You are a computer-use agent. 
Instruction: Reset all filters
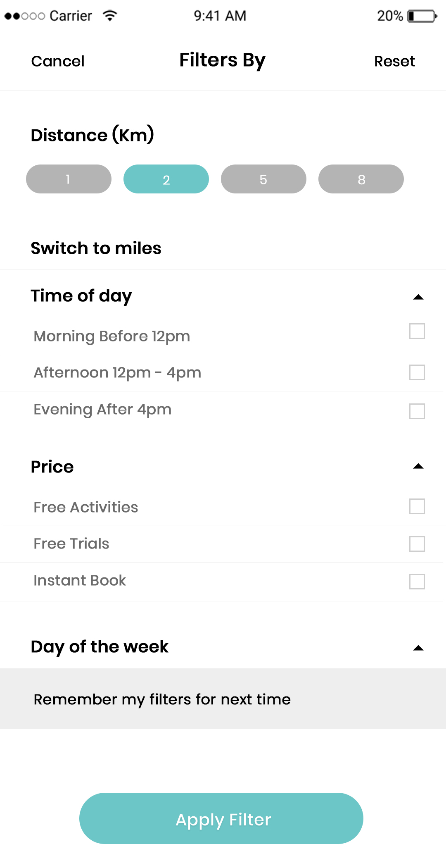(x=394, y=61)
